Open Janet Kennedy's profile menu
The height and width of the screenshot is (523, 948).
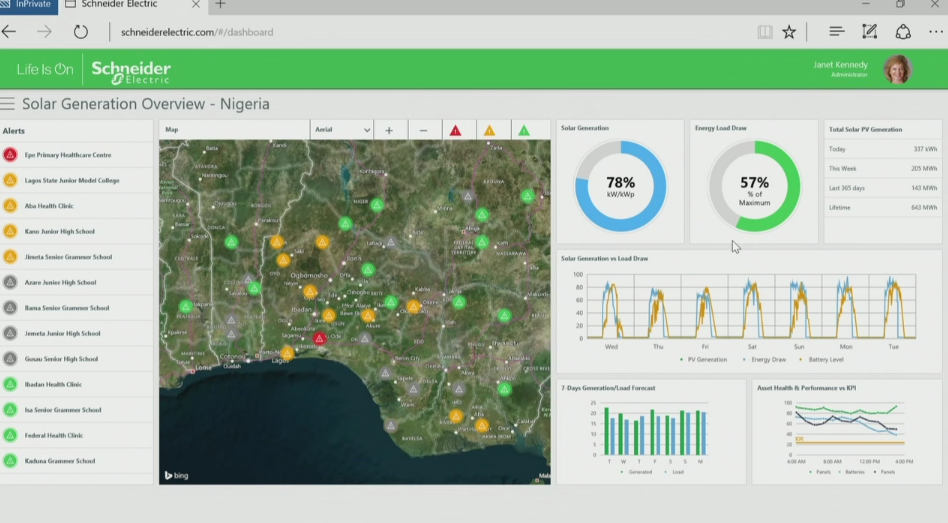point(896,69)
